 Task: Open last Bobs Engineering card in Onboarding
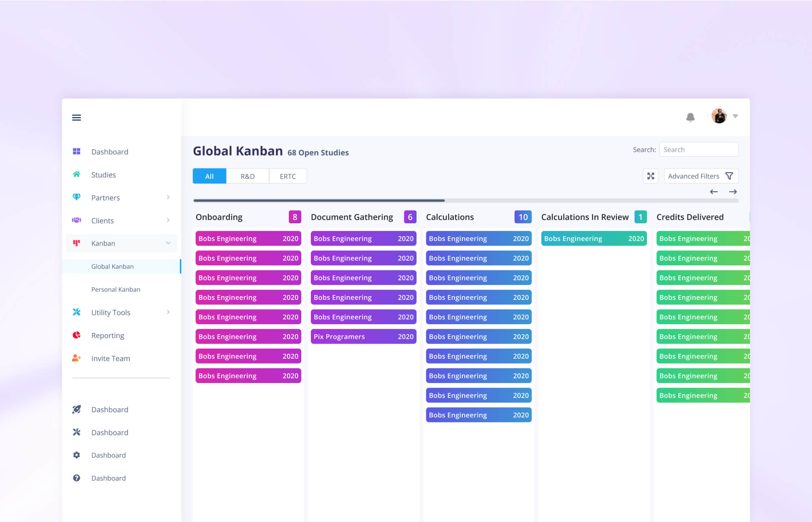tap(248, 376)
